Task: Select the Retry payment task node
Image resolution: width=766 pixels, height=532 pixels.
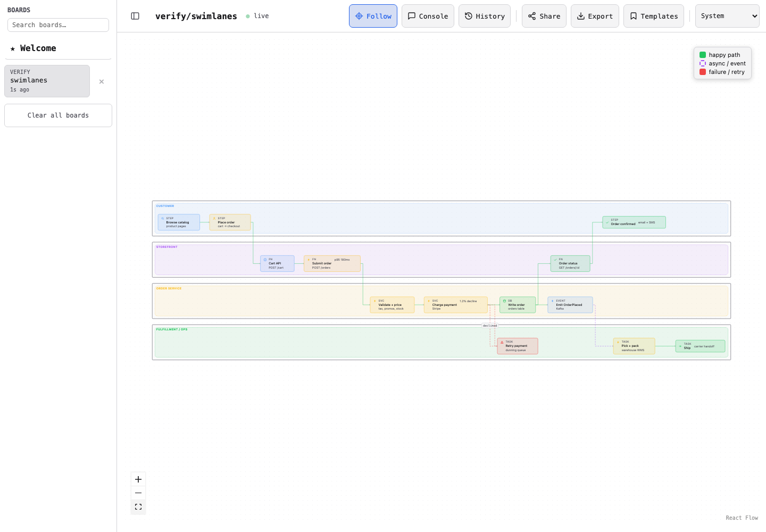Action: (x=518, y=346)
